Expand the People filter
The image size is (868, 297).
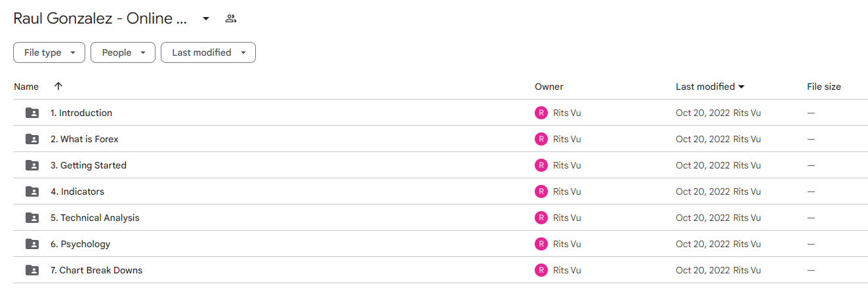pyautogui.click(x=123, y=52)
